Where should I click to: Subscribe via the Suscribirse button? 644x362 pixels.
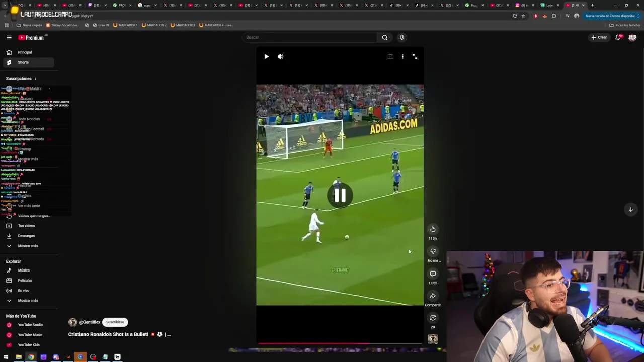115,322
